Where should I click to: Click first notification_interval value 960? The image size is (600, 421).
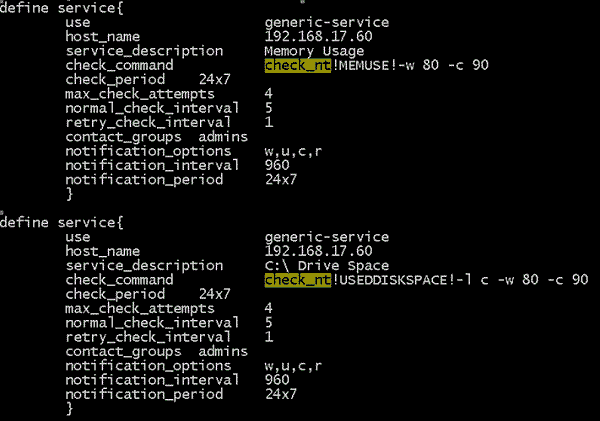277,165
